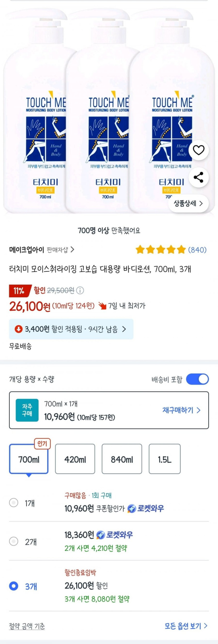Select the 420ml size option
Image resolution: width=218 pixels, height=644 pixels.
[x=75, y=459]
